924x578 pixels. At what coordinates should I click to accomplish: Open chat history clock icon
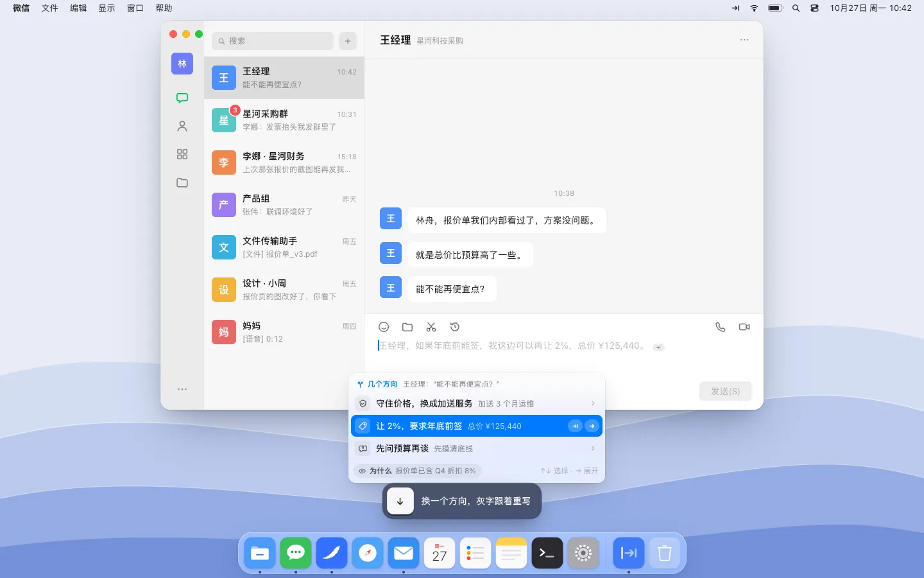tap(455, 327)
